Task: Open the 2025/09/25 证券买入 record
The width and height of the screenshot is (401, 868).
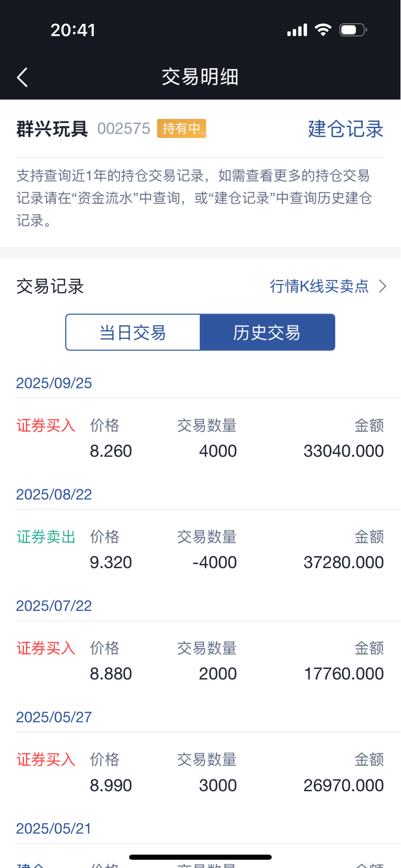Action: (x=200, y=439)
